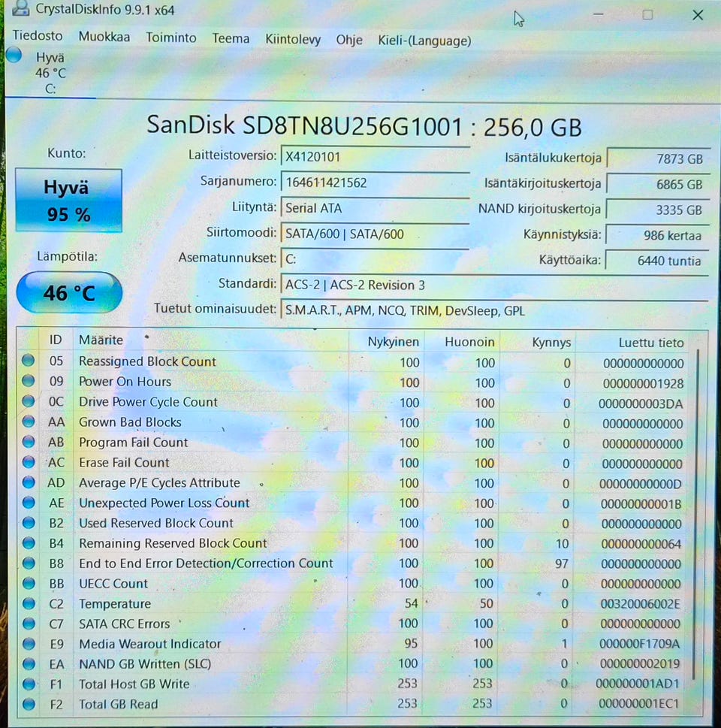Click status orb for Total GB Read row

click(29, 704)
